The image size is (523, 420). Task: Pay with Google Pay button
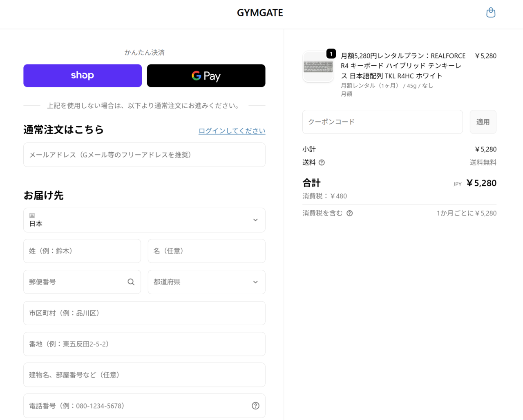(206, 76)
